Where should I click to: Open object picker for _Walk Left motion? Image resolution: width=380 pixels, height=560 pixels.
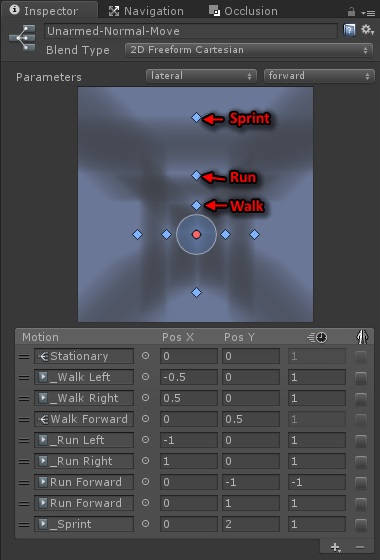click(x=145, y=377)
